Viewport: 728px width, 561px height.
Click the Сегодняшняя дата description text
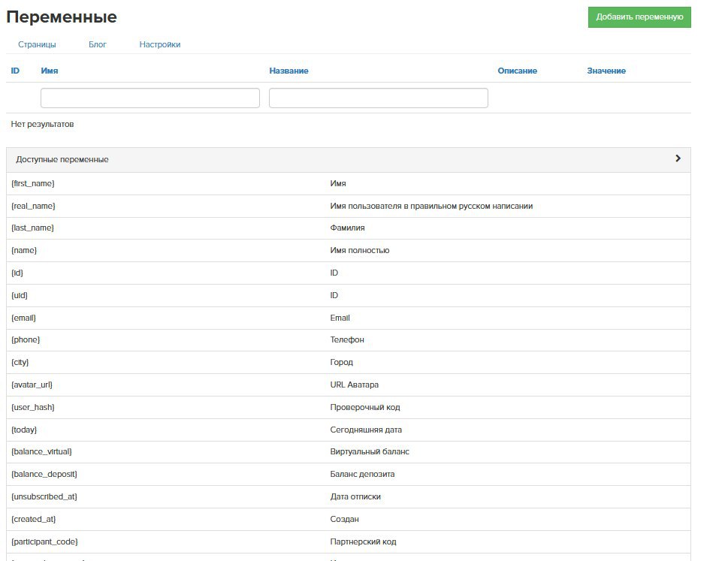366,430
